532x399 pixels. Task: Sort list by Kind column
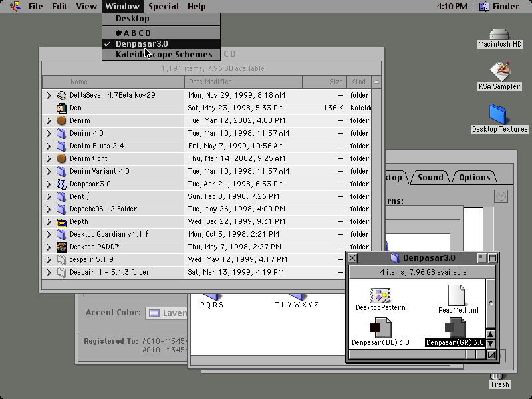(359, 82)
